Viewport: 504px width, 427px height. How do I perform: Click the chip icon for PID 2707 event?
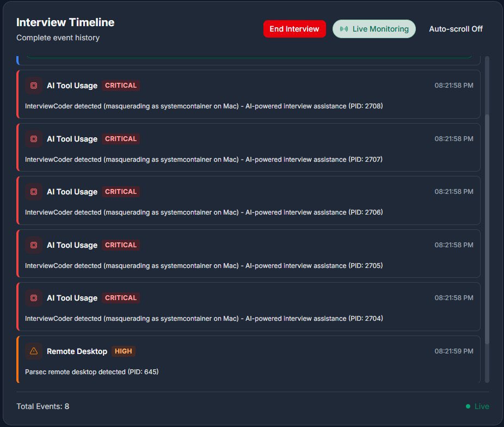[x=34, y=139]
